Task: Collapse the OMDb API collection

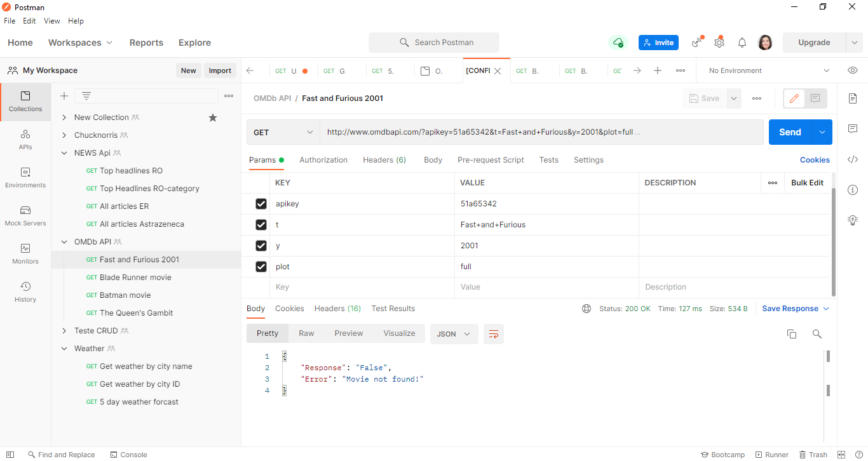Action: point(64,242)
